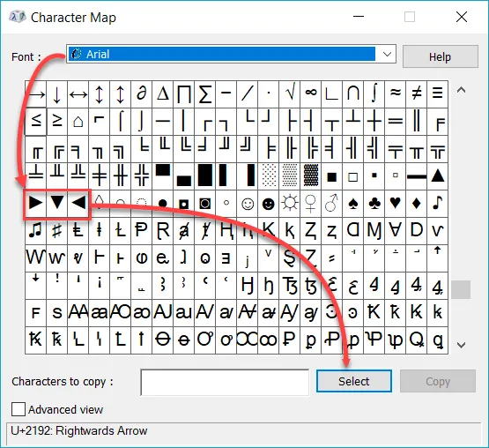
Task: Select the black right-pointing triangle
Action: pos(35,204)
